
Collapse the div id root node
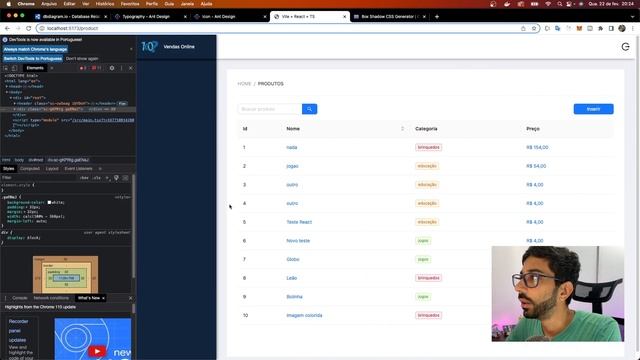pyautogui.click(x=11, y=98)
